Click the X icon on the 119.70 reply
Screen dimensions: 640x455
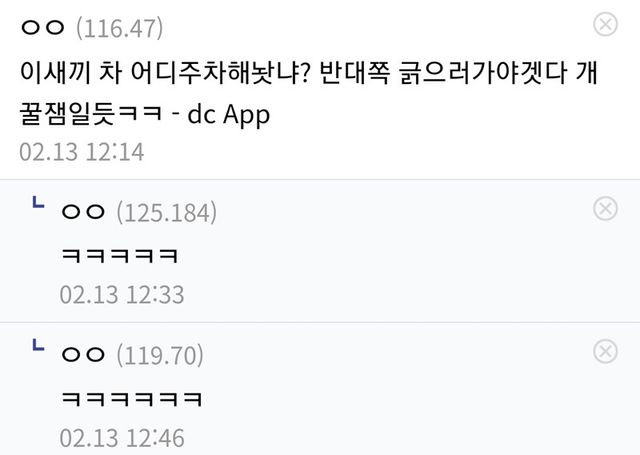pyautogui.click(x=605, y=351)
